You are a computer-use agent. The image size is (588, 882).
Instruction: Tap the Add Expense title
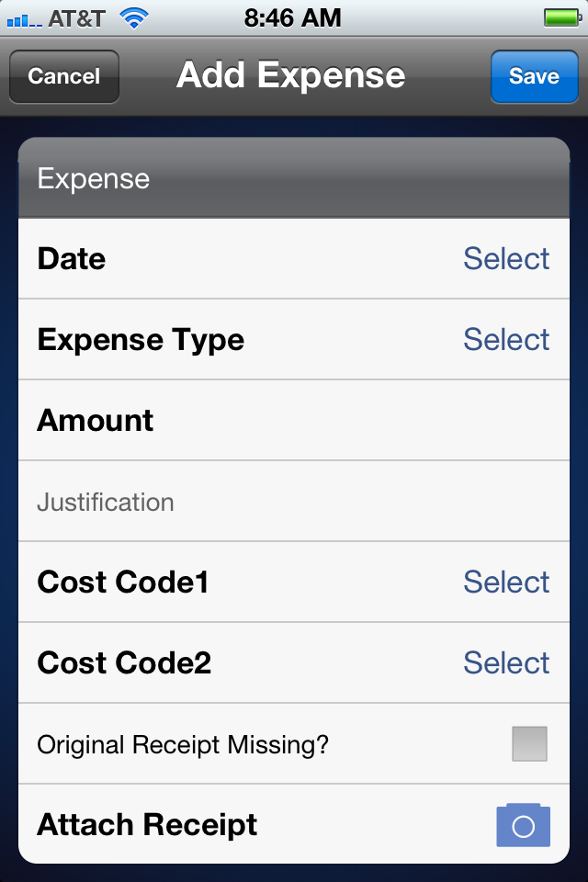point(291,75)
